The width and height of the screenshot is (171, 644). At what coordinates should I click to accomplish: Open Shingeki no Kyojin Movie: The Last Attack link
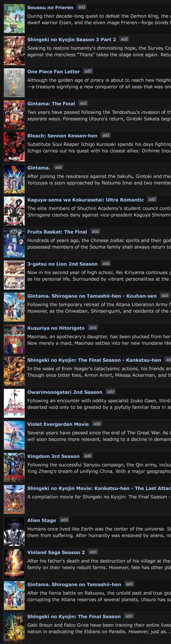click(99, 488)
